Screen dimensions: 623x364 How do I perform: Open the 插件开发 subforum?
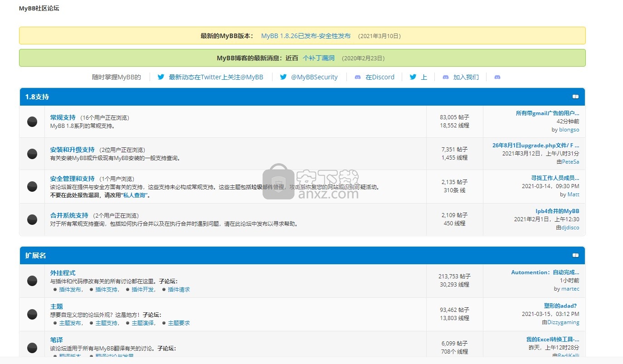(143, 290)
